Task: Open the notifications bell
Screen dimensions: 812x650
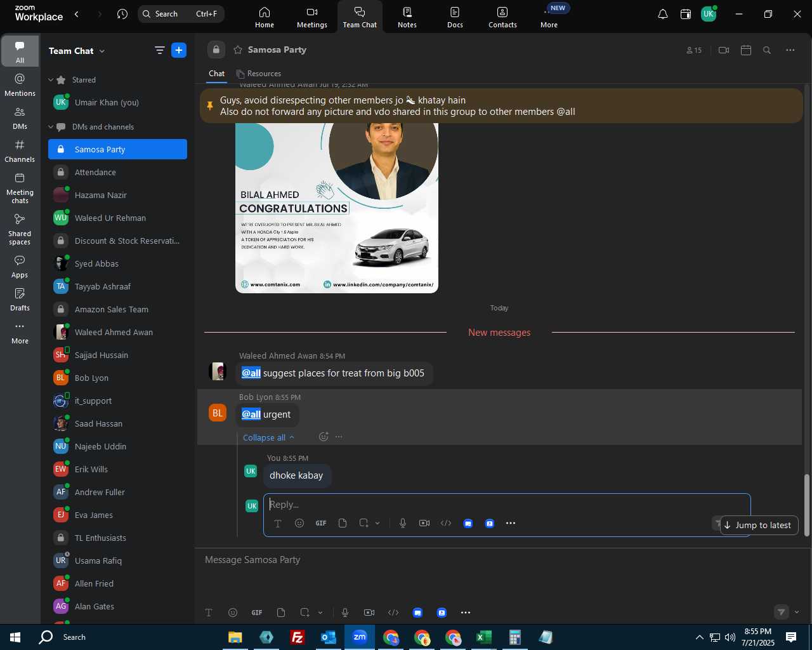Action: click(x=662, y=14)
